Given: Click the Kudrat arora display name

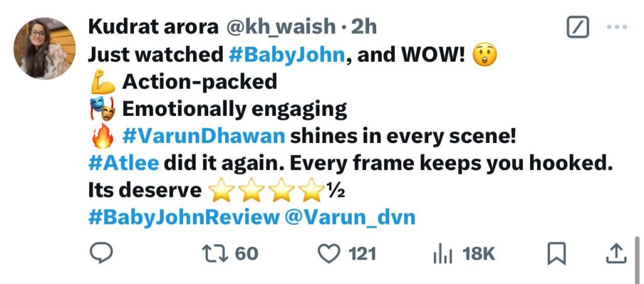Looking at the screenshot, I should [153, 27].
